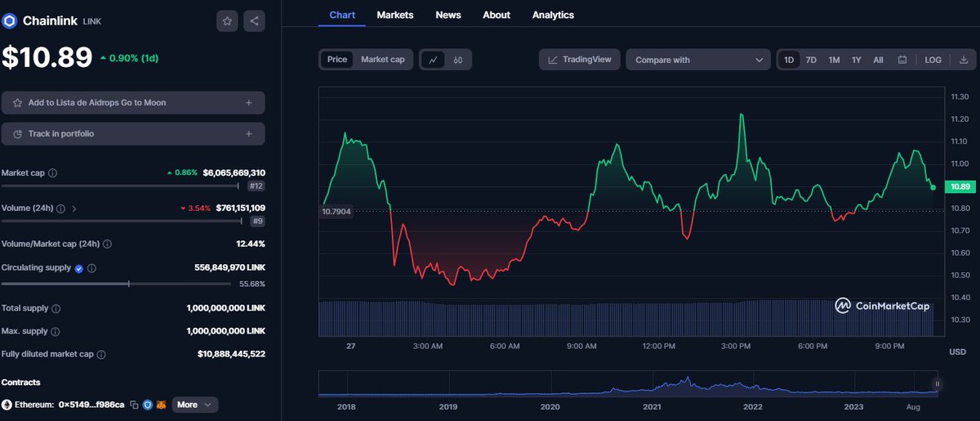
Task: Switch to the candlestick chart icon
Action: tap(458, 60)
